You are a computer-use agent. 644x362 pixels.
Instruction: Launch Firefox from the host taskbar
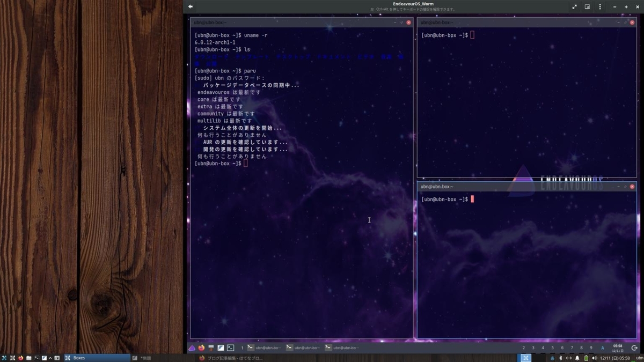pyautogui.click(x=20, y=358)
